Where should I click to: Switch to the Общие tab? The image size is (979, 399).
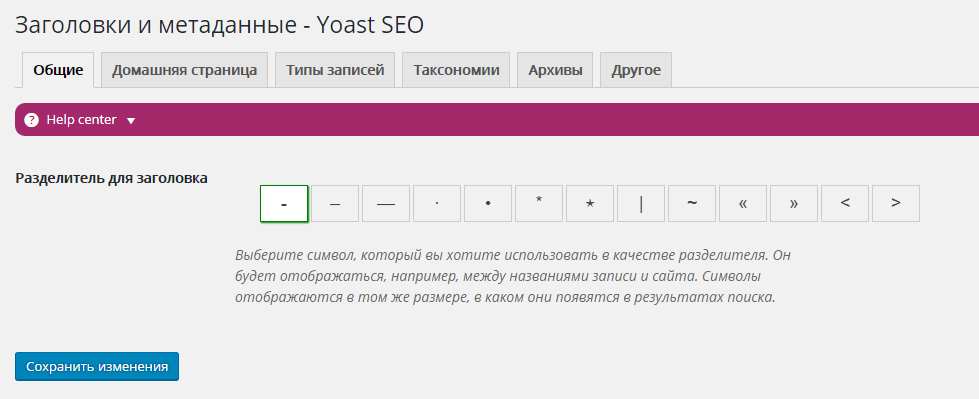pyautogui.click(x=58, y=70)
